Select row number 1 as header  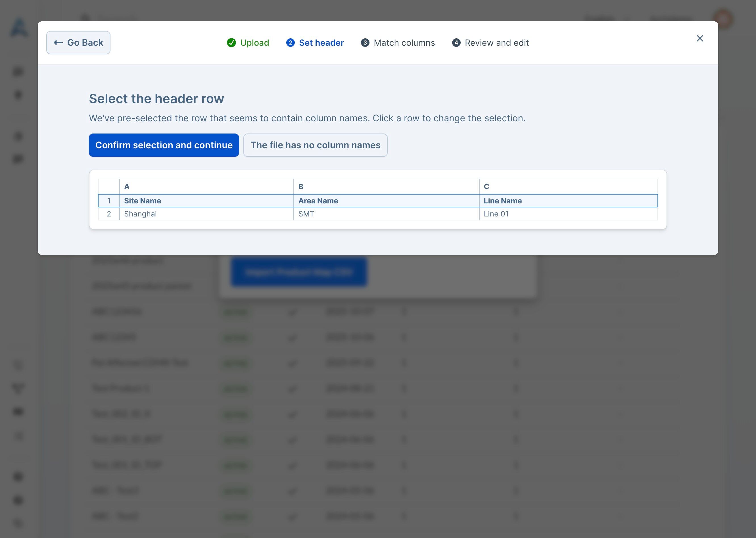coord(109,201)
